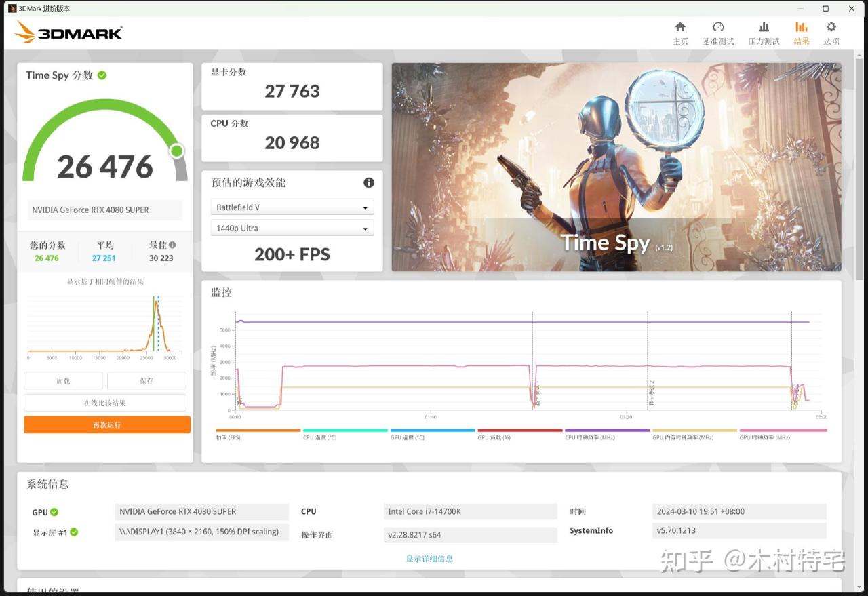Click the \\.\DISPLAY1 display info field
The width and height of the screenshot is (868, 596).
[x=202, y=532]
